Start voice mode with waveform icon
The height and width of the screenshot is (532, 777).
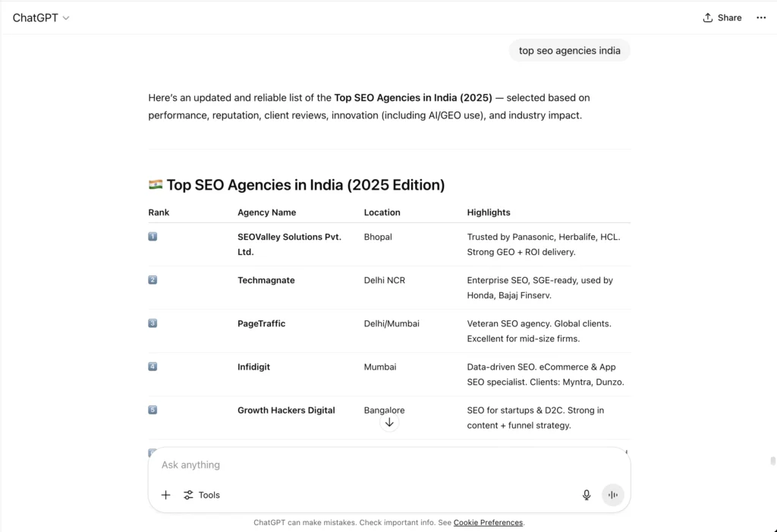click(613, 495)
